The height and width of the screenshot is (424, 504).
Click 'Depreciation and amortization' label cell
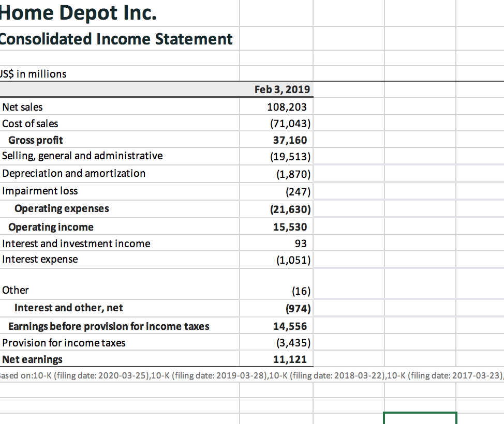[120, 173]
